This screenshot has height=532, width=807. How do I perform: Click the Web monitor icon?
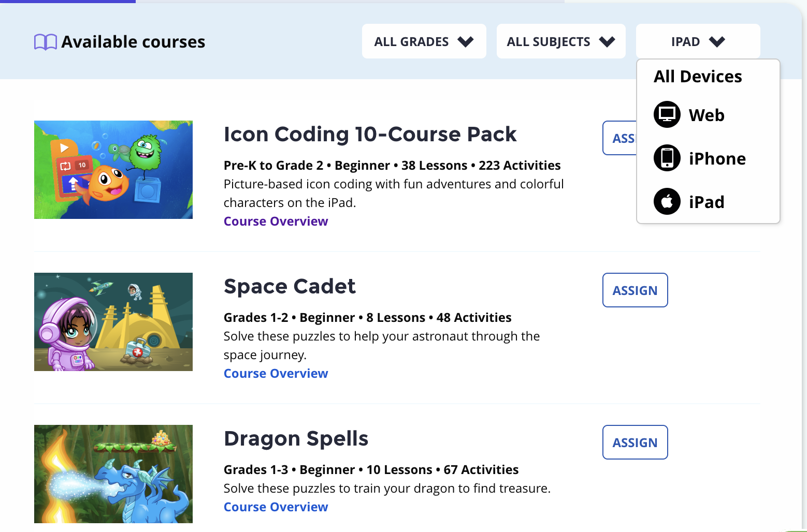point(667,114)
